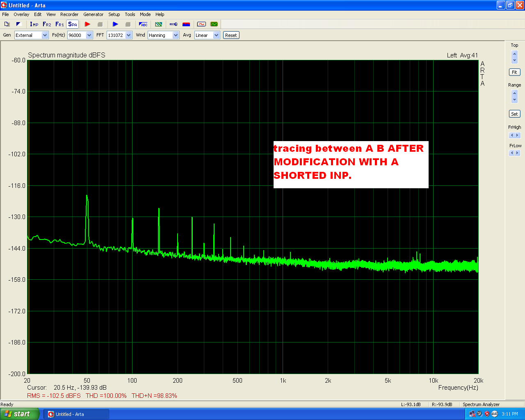Click the Fit button under Top
The height and width of the screenshot is (420, 525).
514,72
